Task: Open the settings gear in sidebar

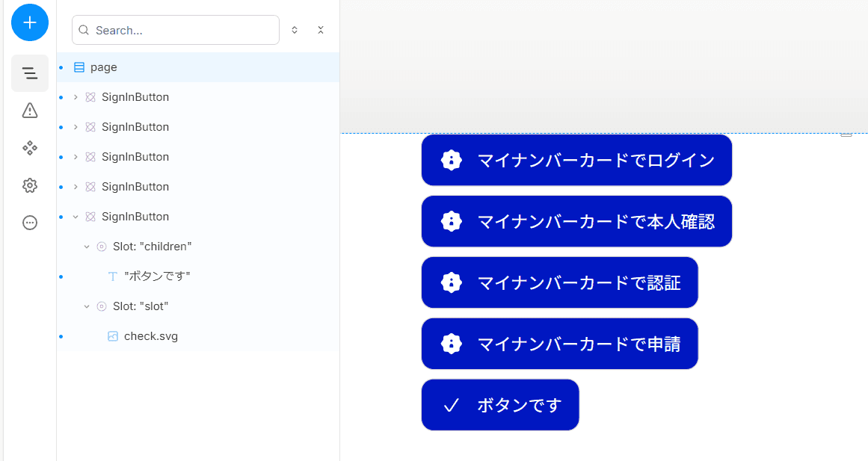Action: (x=30, y=185)
